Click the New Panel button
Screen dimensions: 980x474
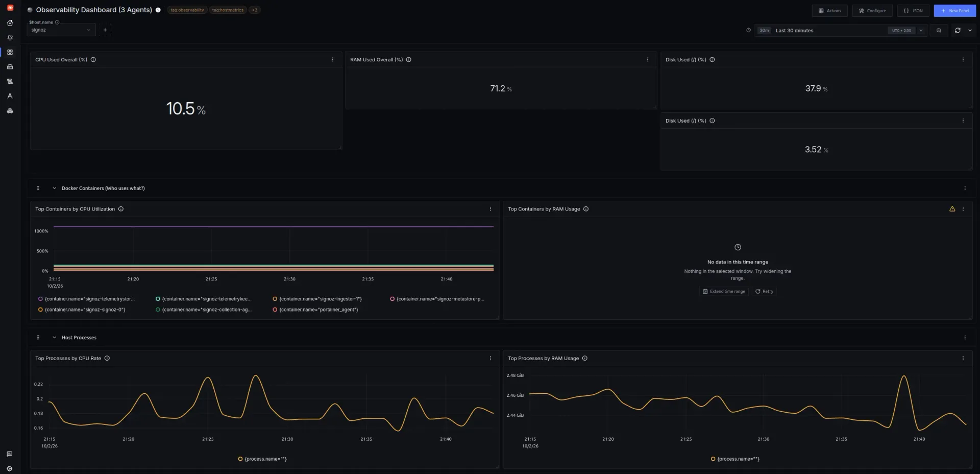click(955, 11)
